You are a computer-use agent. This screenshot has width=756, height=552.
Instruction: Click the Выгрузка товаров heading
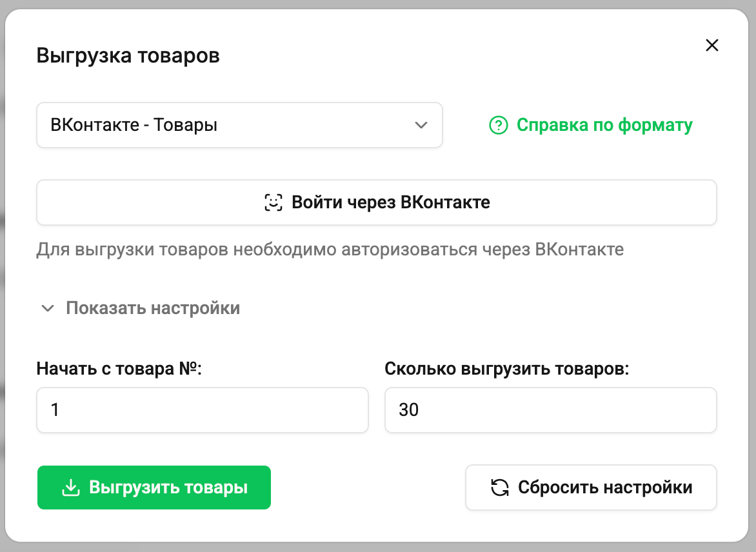pos(128,55)
